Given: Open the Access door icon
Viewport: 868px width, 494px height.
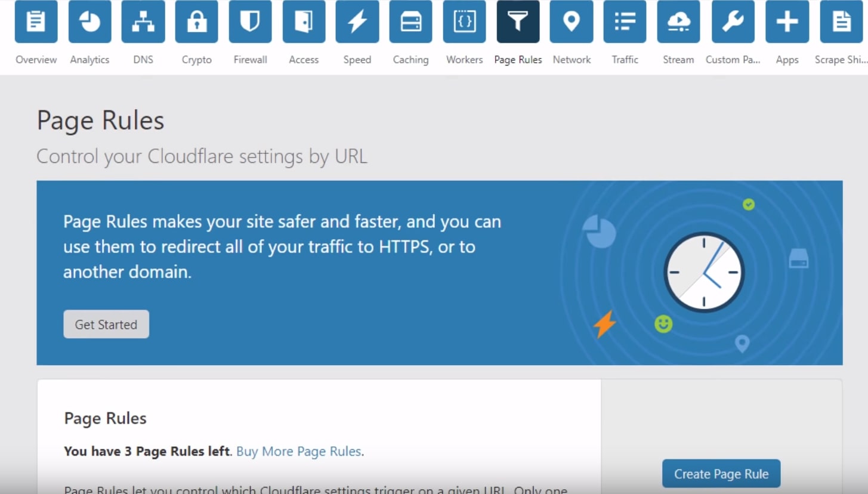Looking at the screenshot, I should point(304,21).
